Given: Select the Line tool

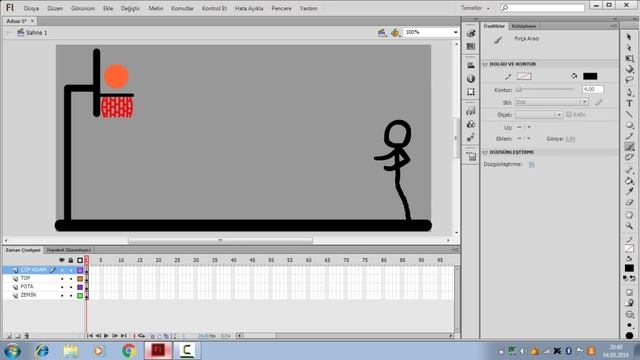Looking at the screenshot, I should [629, 114].
